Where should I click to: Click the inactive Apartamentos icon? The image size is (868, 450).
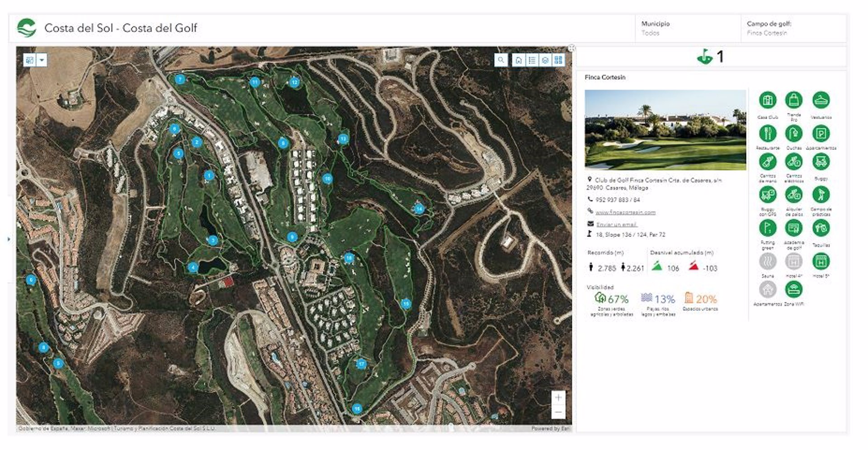click(768, 290)
